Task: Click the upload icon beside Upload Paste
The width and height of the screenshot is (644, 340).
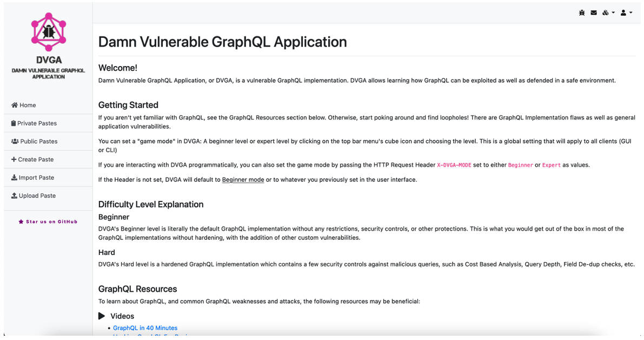Action: (x=14, y=196)
